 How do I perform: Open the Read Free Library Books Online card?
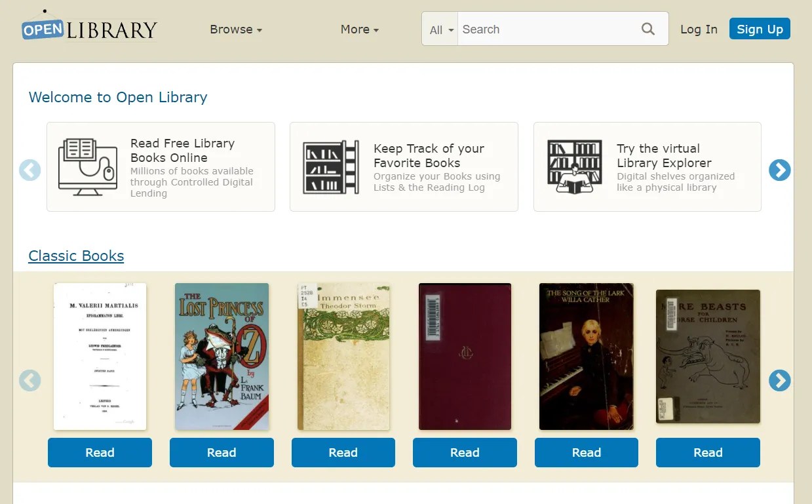coord(161,167)
